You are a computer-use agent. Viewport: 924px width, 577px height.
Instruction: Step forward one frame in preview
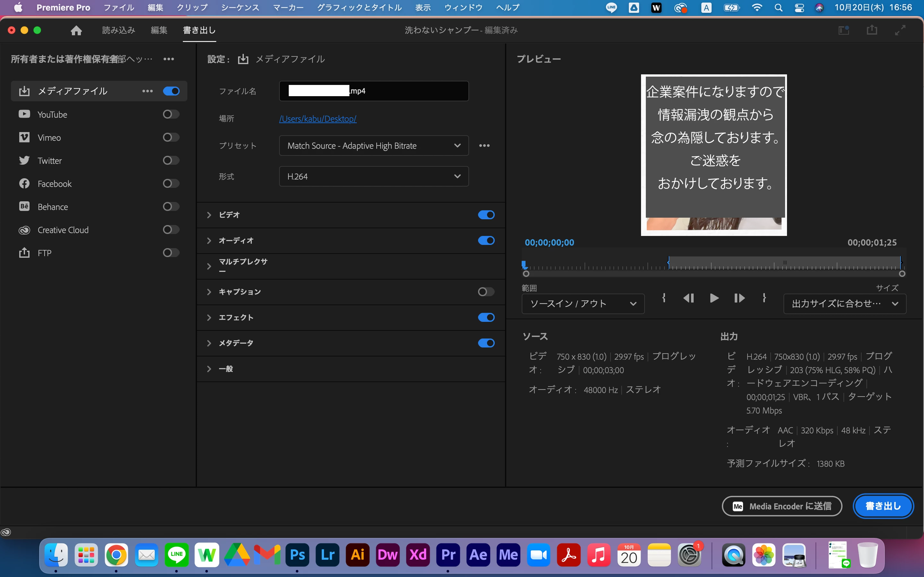[739, 298]
